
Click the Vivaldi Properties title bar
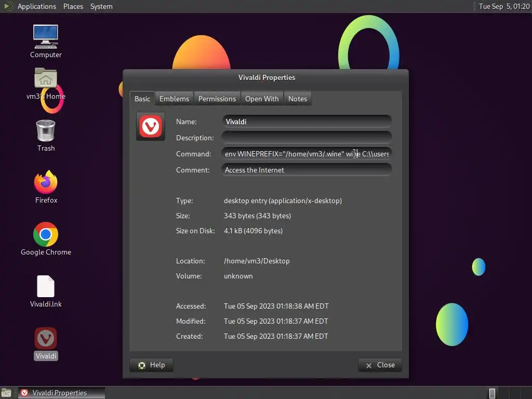coord(266,77)
